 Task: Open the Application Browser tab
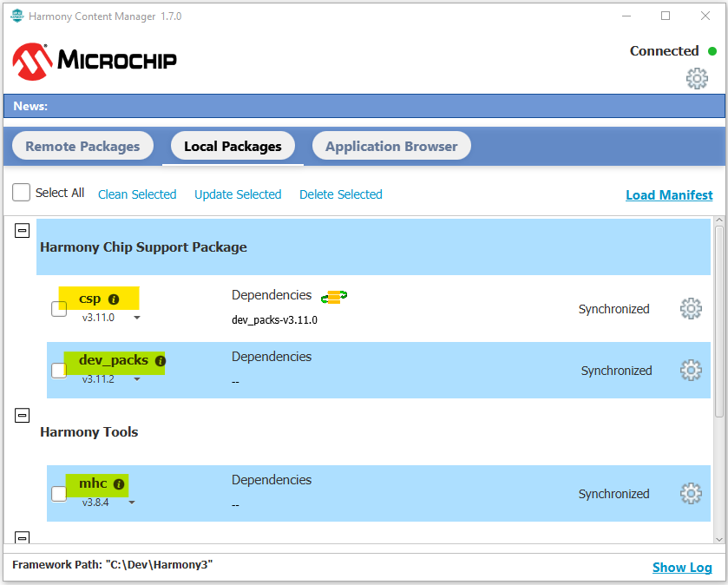pos(391,146)
